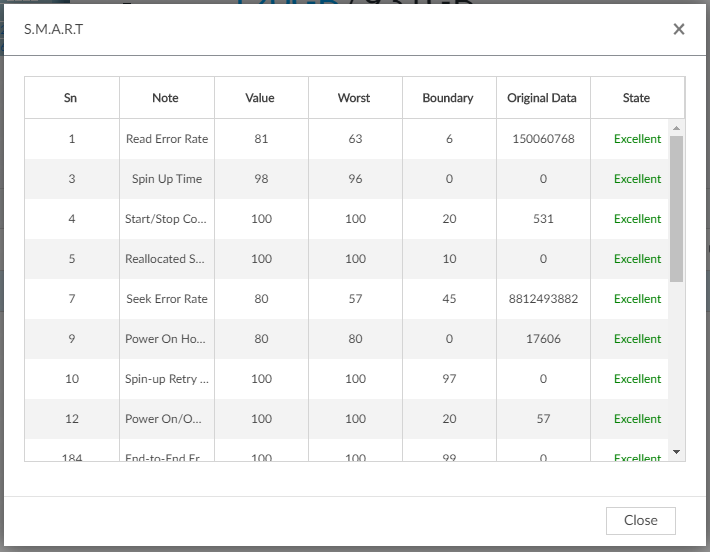The height and width of the screenshot is (552, 710).
Task: Click the Reallocated S... note cell
Action: [x=167, y=259]
